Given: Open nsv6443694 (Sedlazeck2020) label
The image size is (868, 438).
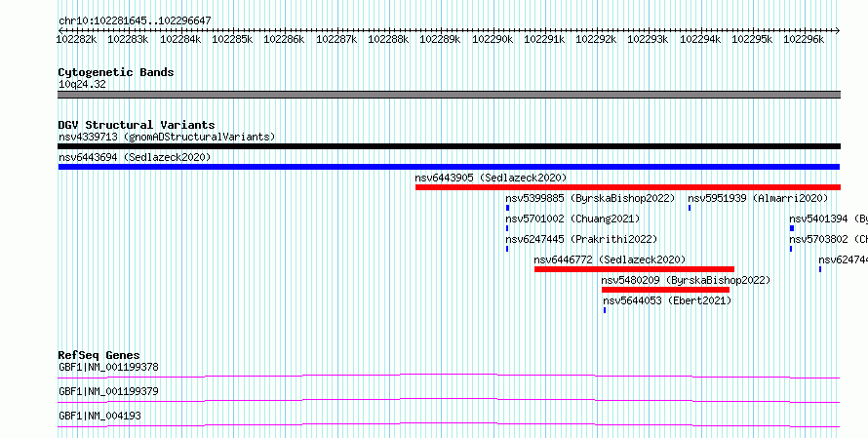Looking at the screenshot, I should tap(135, 157).
